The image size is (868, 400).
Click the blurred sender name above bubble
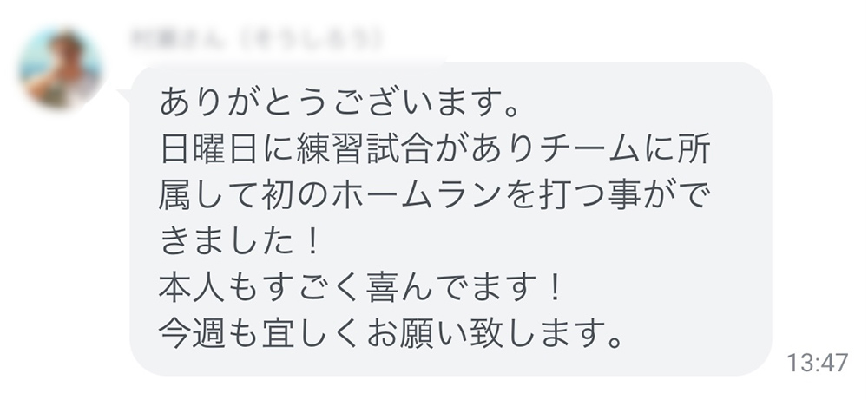(256, 39)
